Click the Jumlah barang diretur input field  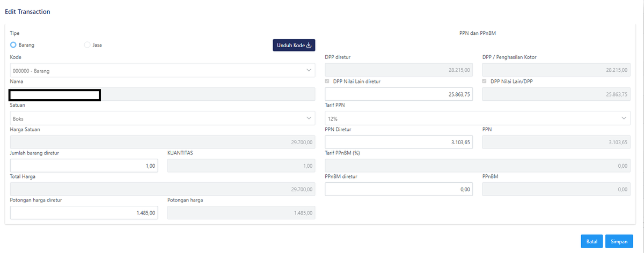[x=84, y=166]
